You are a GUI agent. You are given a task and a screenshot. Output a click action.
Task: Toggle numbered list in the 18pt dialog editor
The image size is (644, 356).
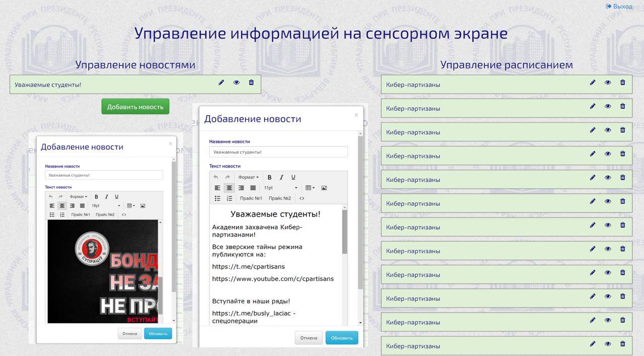tap(62, 214)
